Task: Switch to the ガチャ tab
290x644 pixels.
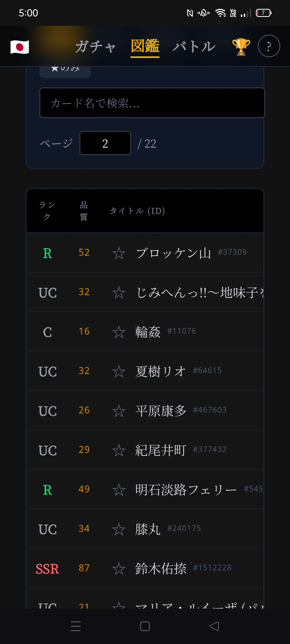Action: pyautogui.click(x=95, y=47)
